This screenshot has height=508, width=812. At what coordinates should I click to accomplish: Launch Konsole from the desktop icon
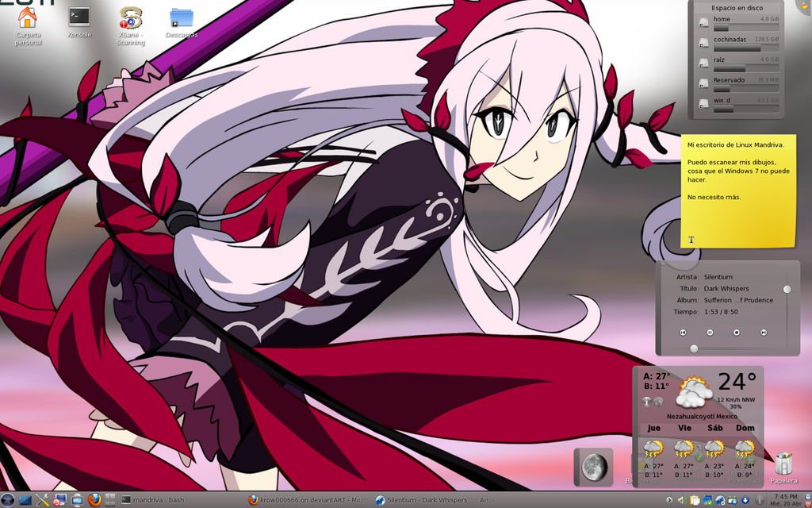(79, 22)
